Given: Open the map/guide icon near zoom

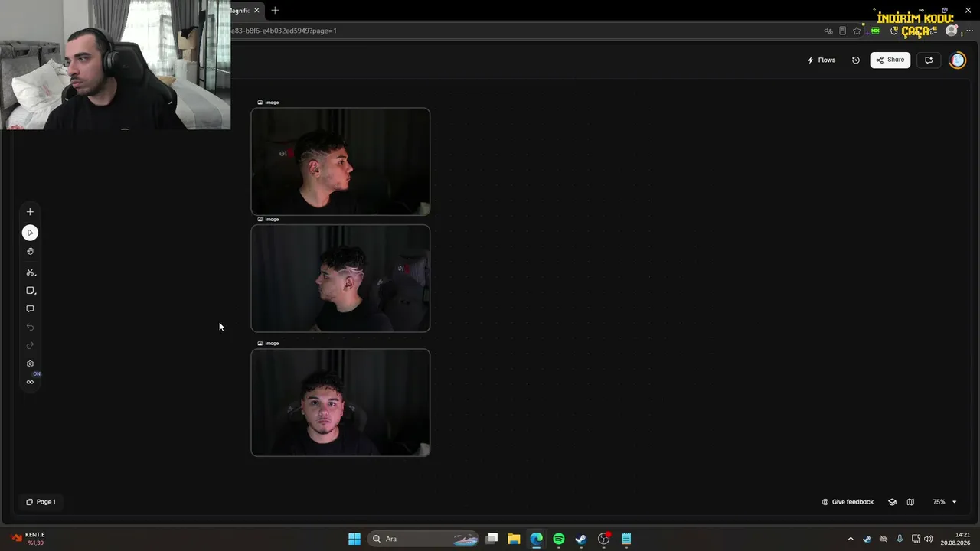Looking at the screenshot, I should coord(910,502).
